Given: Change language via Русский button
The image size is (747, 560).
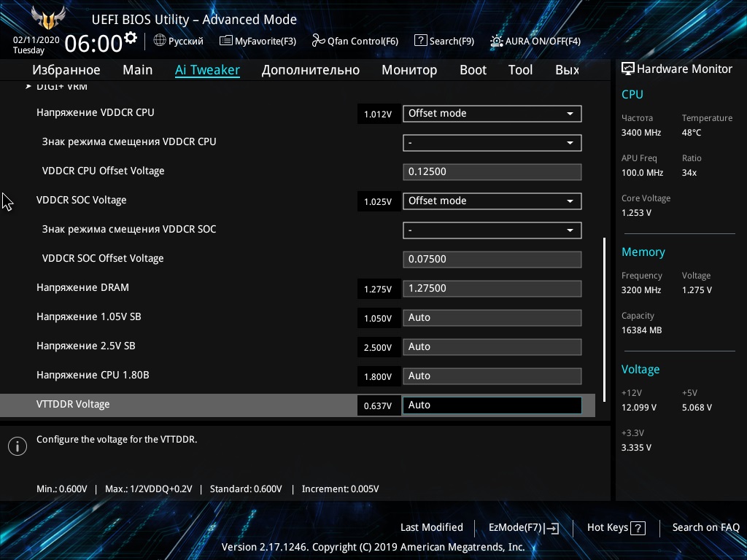Looking at the screenshot, I should pyautogui.click(x=186, y=41).
